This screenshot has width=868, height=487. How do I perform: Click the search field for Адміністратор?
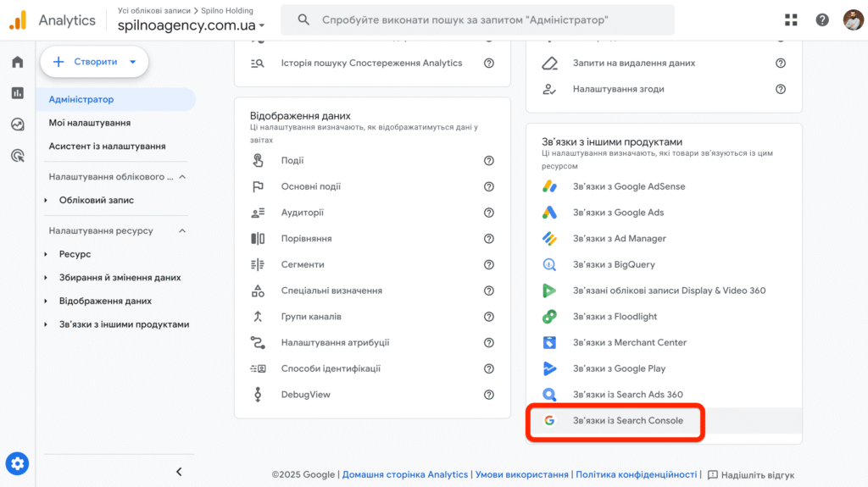coord(477,20)
